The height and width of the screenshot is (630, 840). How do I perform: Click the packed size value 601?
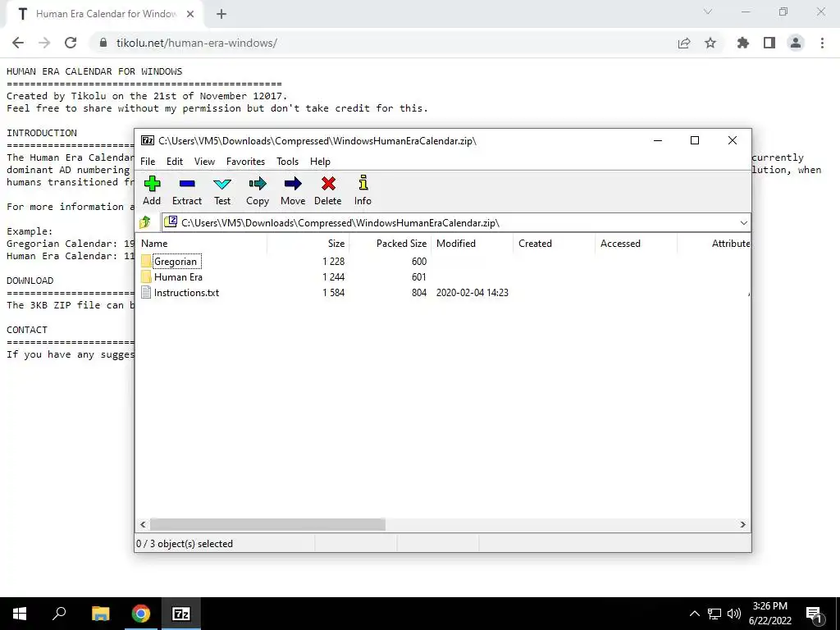(x=418, y=277)
